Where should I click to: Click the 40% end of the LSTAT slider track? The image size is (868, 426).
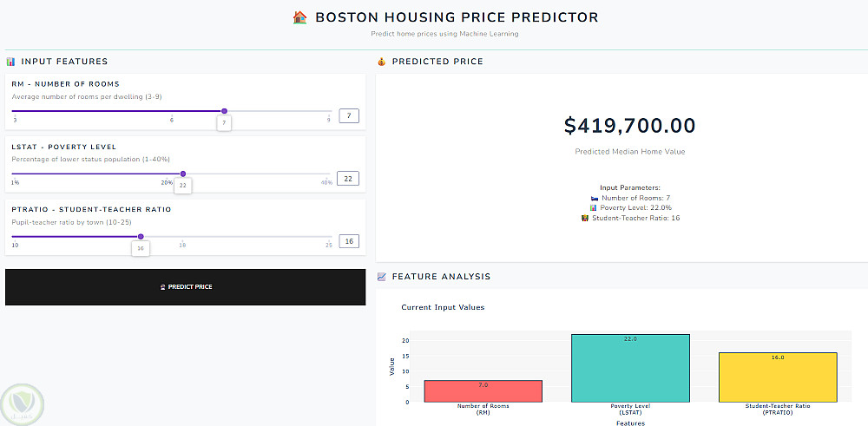331,174
